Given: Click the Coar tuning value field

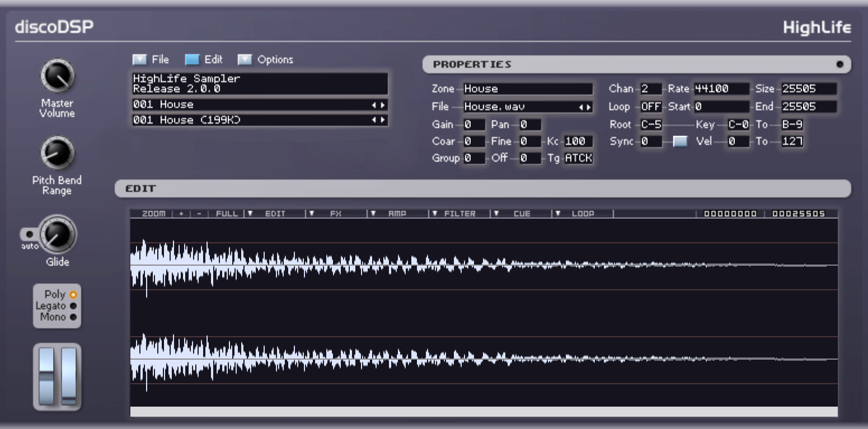Looking at the screenshot, I should point(474,142).
